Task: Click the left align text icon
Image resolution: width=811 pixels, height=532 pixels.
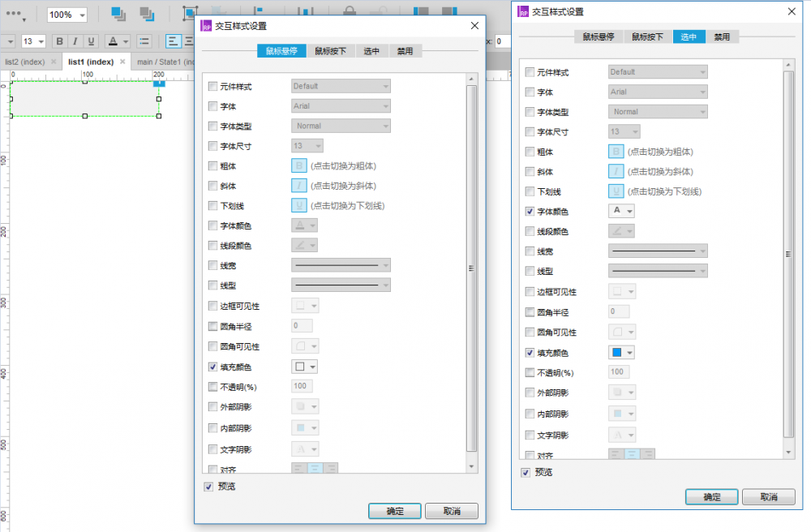Action: 172,41
